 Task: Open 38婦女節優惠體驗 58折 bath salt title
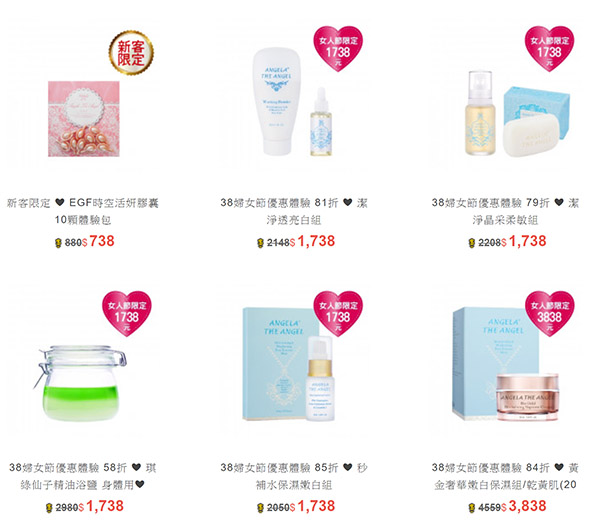[83, 476]
